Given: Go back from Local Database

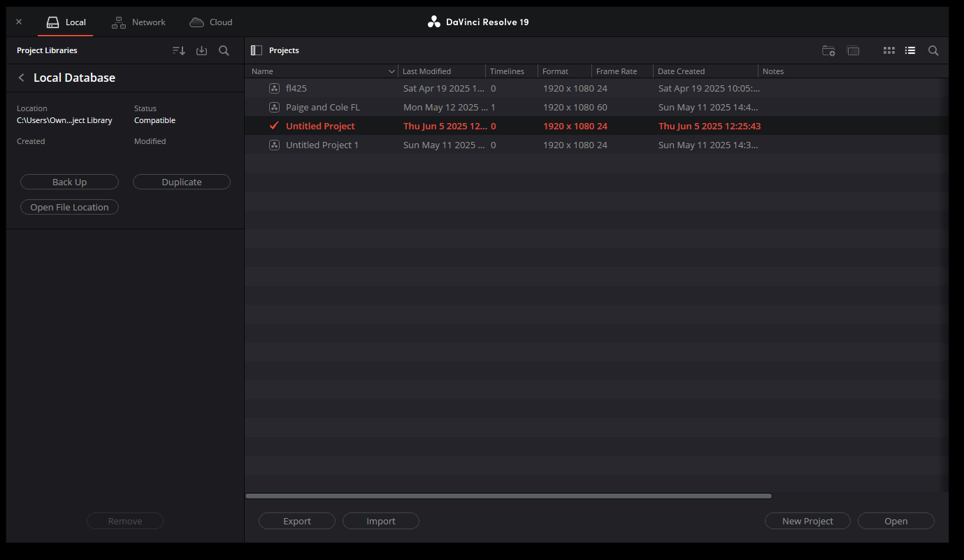Looking at the screenshot, I should coord(22,78).
